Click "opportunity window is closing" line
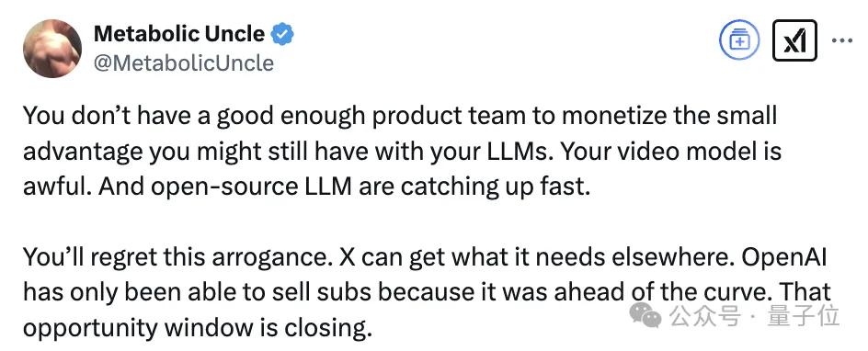 [x=197, y=329]
